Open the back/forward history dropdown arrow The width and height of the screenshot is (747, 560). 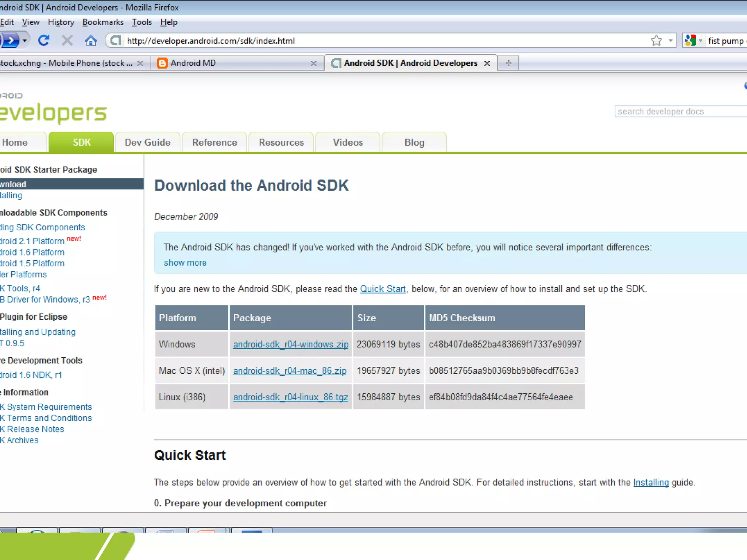coord(24,40)
